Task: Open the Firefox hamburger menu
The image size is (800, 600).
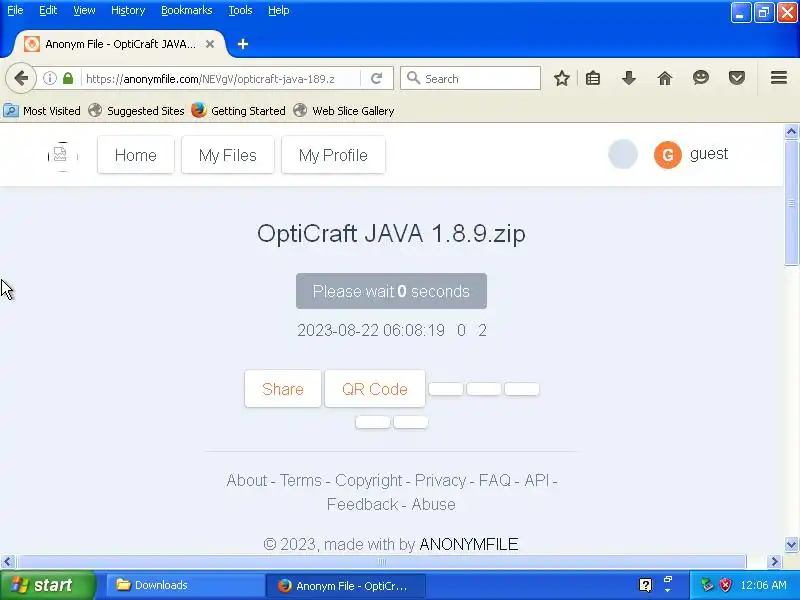Action: (x=779, y=78)
